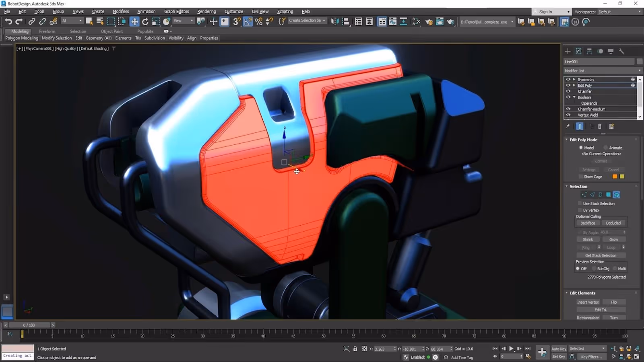Click the orange cage color swatch

[615, 177]
